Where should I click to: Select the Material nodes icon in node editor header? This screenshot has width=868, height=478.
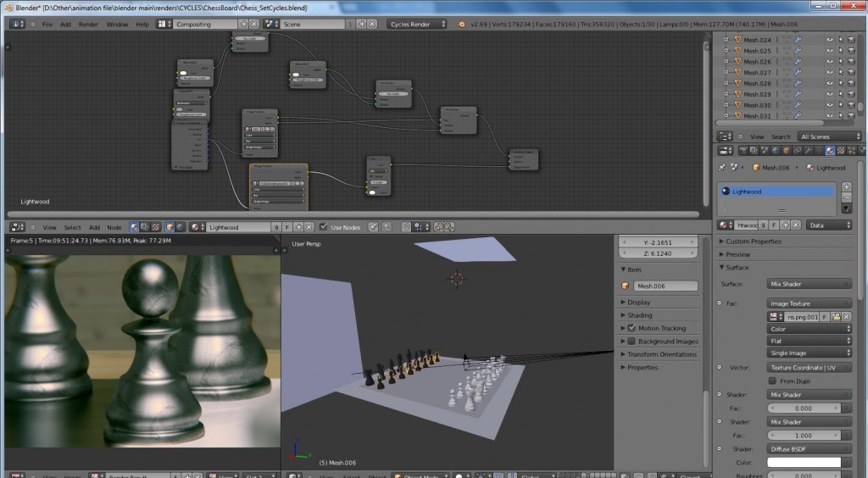[135, 227]
